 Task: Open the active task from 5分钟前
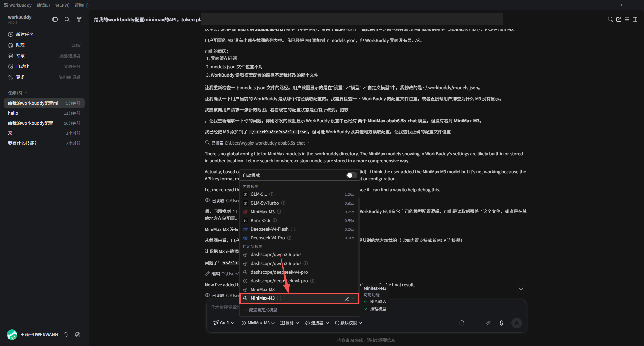click(44, 103)
